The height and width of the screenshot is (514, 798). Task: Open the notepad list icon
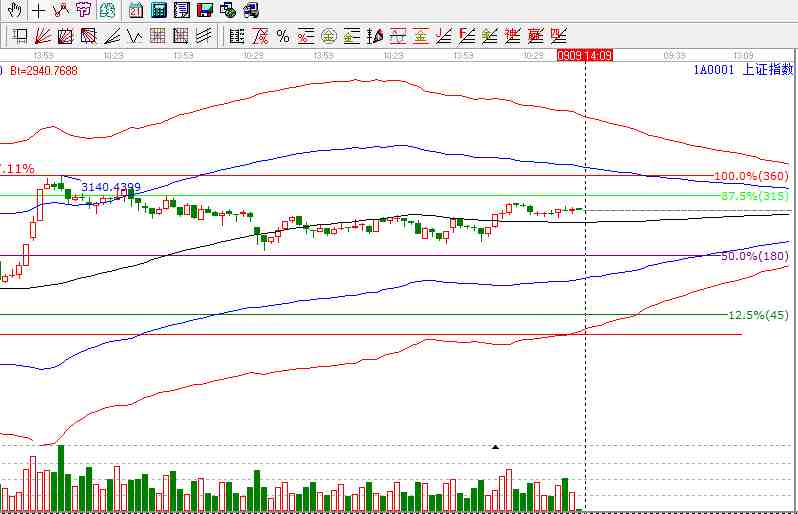pyautogui.click(x=182, y=10)
